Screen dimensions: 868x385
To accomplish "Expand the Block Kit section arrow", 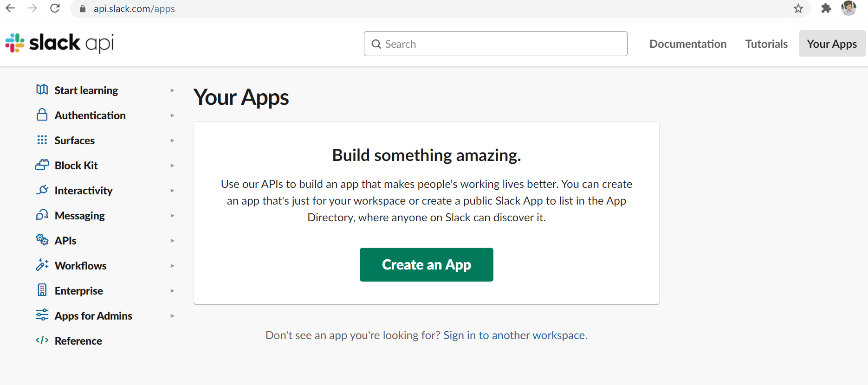I will [x=172, y=166].
